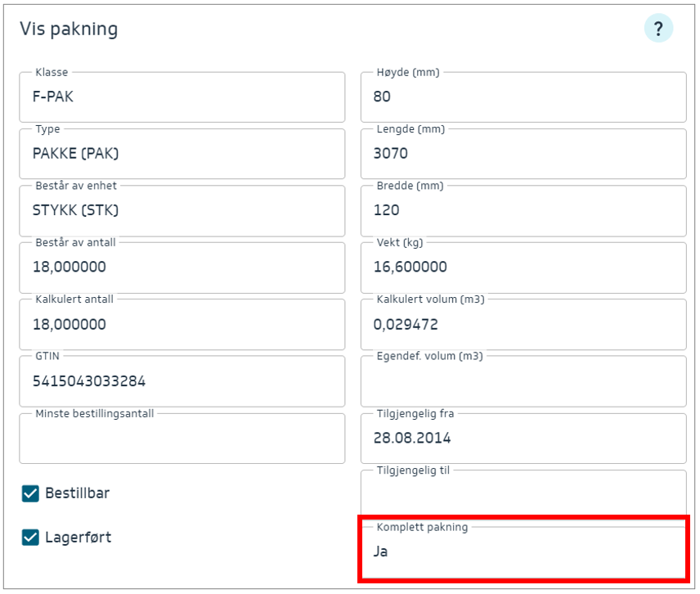Click the Lengde (mm) field

[x=523, y=154]
